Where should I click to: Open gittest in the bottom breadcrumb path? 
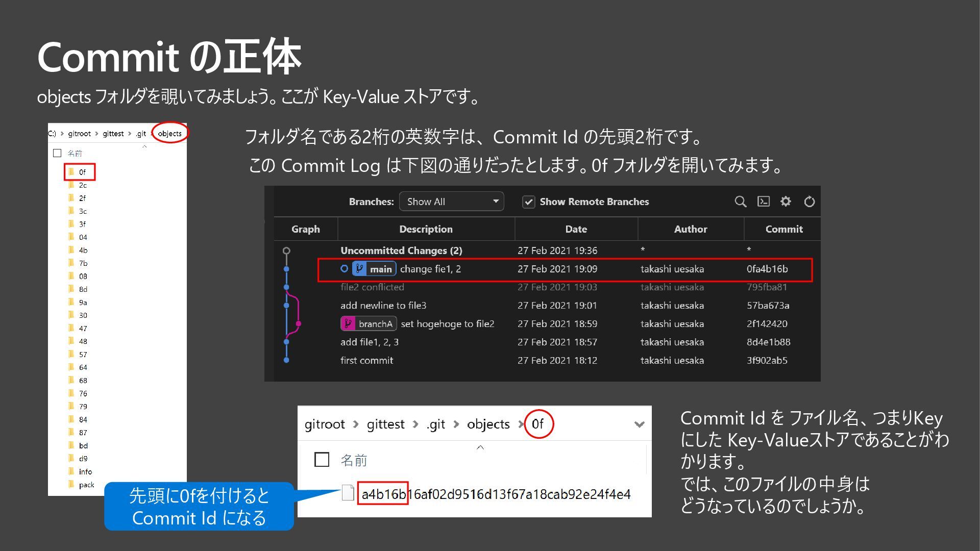click(385, 424)
